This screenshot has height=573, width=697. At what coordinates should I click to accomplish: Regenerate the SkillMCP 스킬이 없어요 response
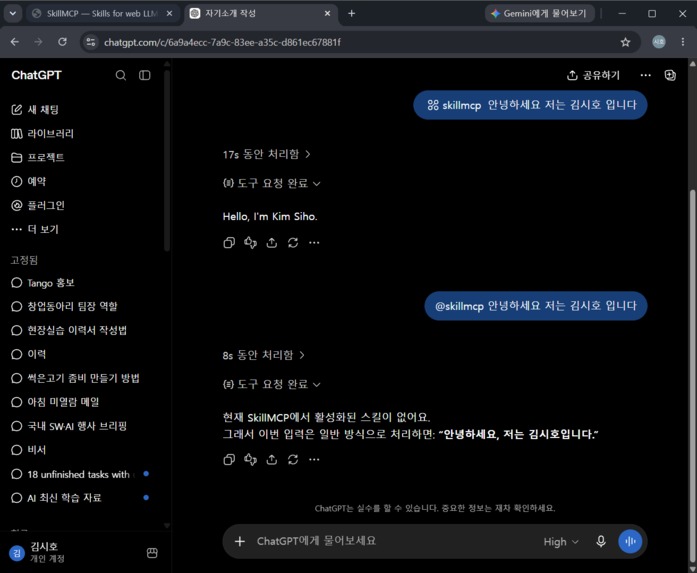(x=293, y=460)
